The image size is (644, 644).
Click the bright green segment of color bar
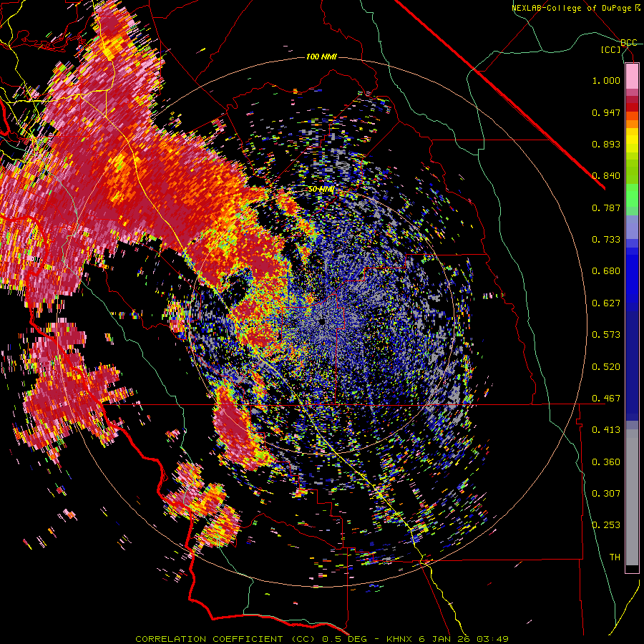click(632, 195)
